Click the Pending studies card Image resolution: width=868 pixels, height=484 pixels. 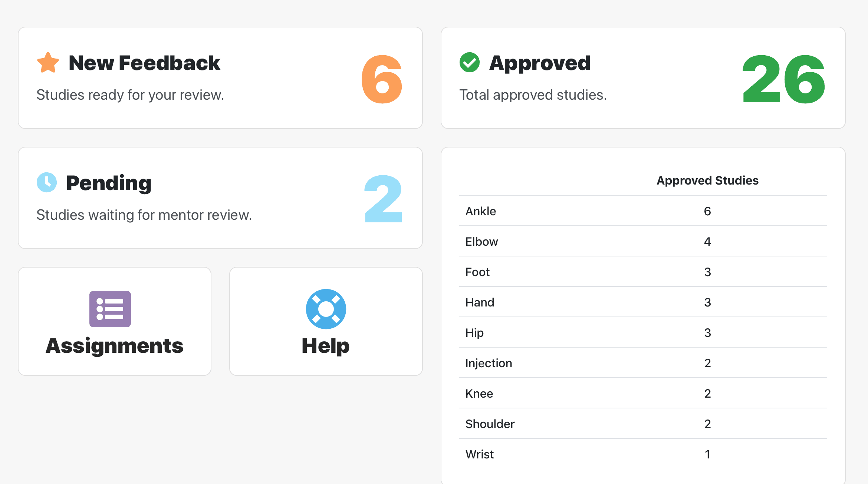[x=220, y=198]
